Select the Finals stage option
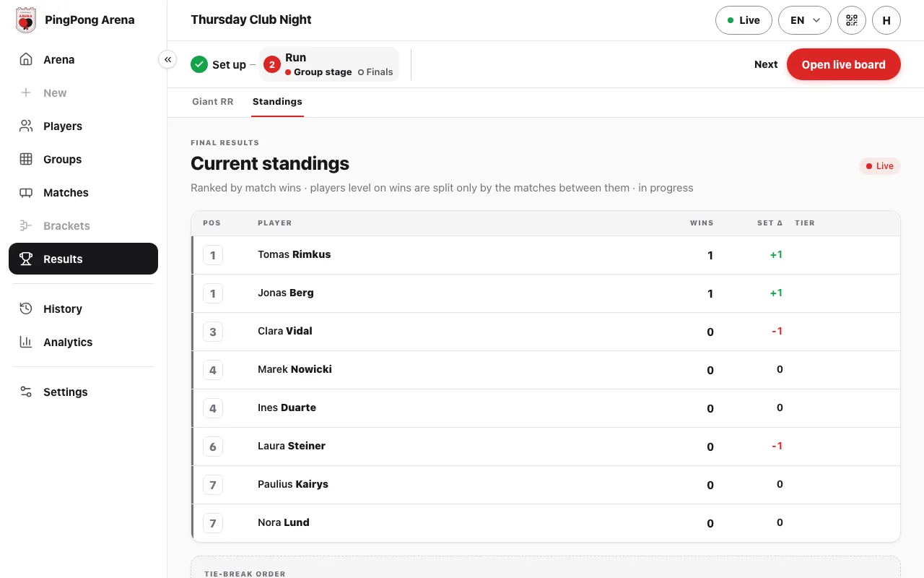 (x=375, y=72)
